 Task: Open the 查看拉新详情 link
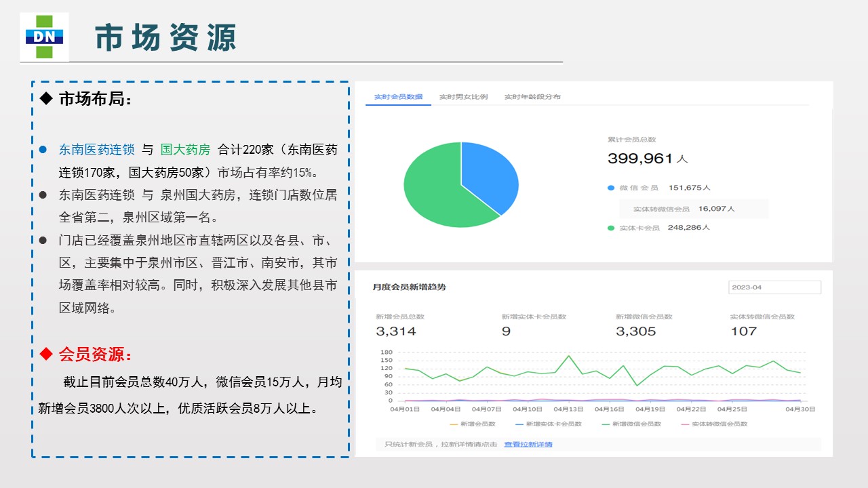[x=528, y=445]
